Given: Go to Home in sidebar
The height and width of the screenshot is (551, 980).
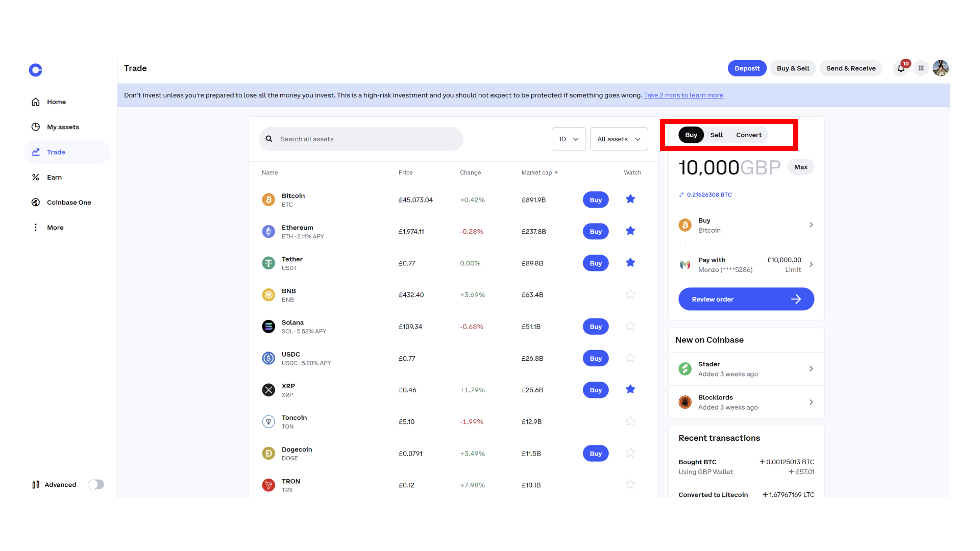Looking at the screenshot, I should coord(67,102).
